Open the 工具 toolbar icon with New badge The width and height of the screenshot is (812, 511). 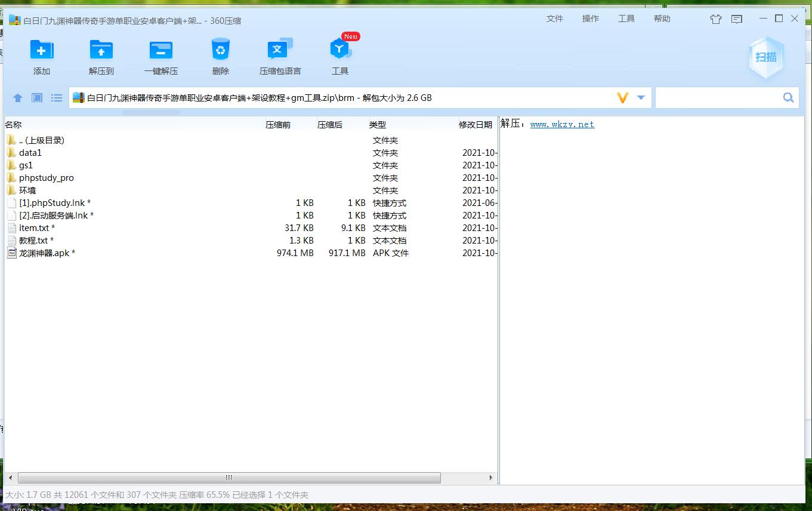[340, 51]
